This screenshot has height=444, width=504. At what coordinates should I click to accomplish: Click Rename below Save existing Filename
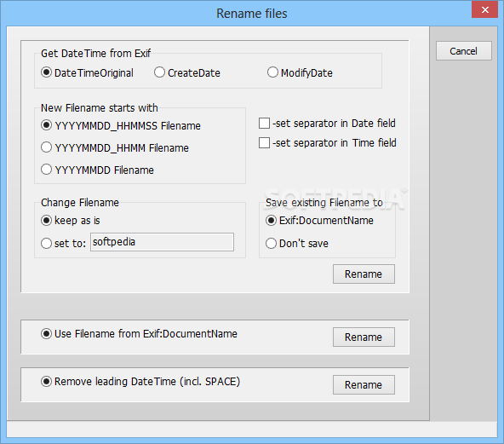[x=364, y=274]
